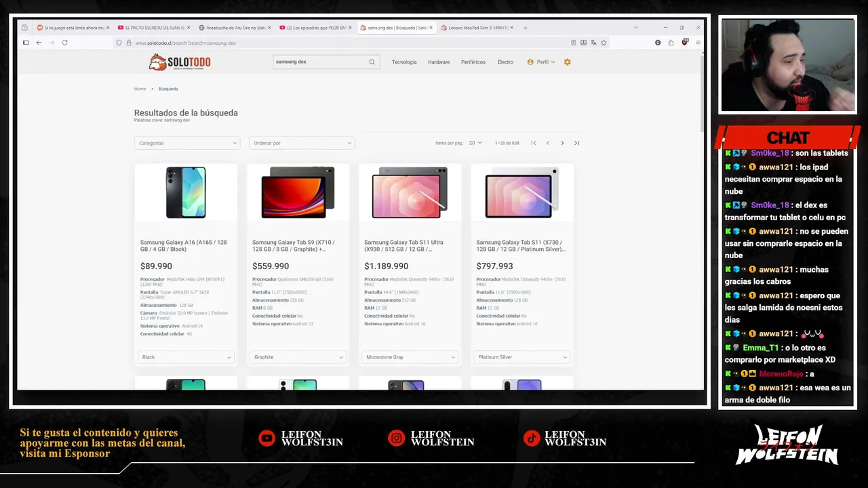Click the $89.990 price

point(156,266)
